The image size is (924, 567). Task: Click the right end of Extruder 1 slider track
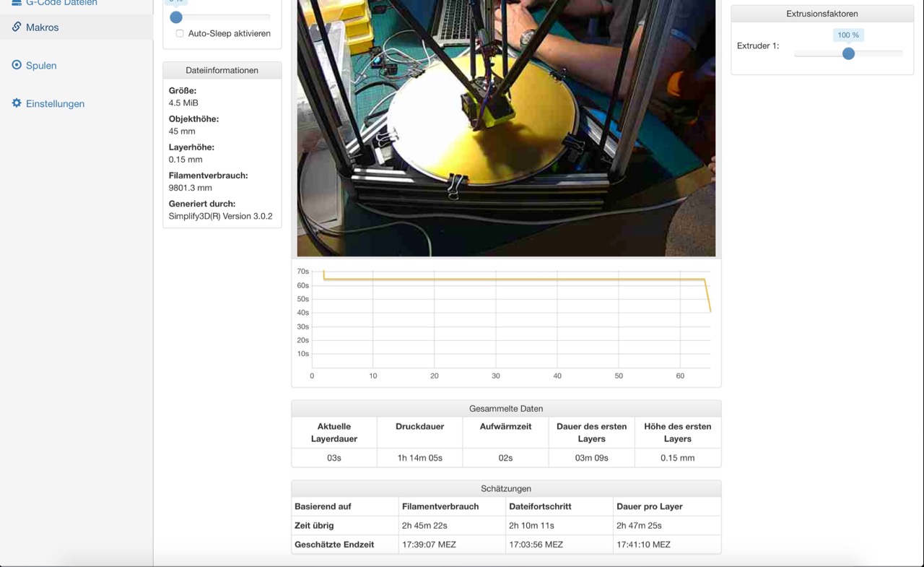point(899,53)
